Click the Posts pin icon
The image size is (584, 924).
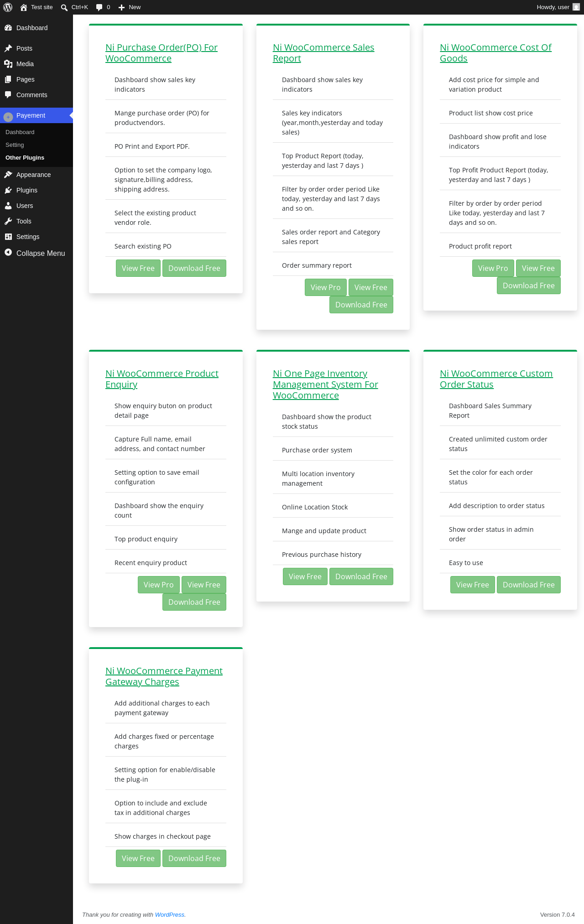point(8,48)
